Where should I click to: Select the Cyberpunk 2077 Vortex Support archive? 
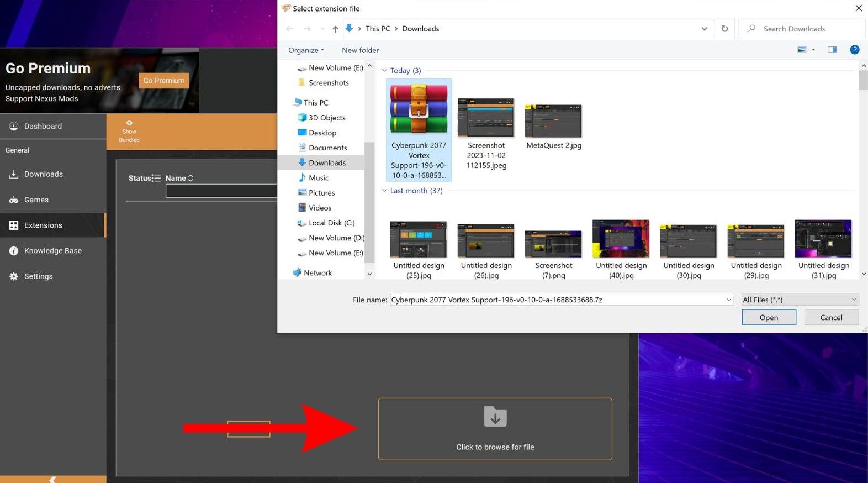[419, 130]
